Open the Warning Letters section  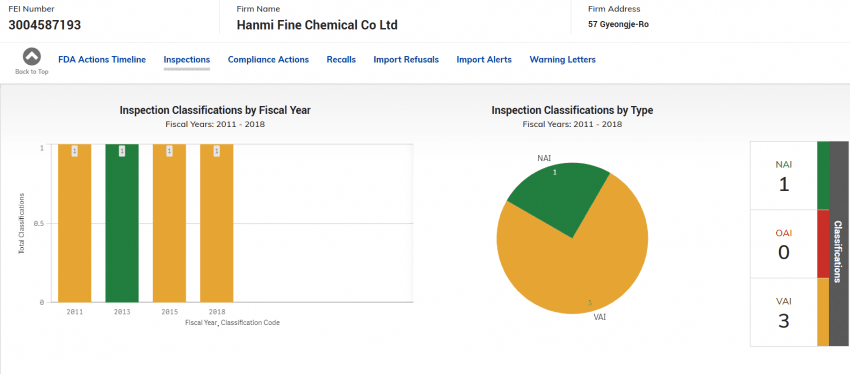pos(563,60)
